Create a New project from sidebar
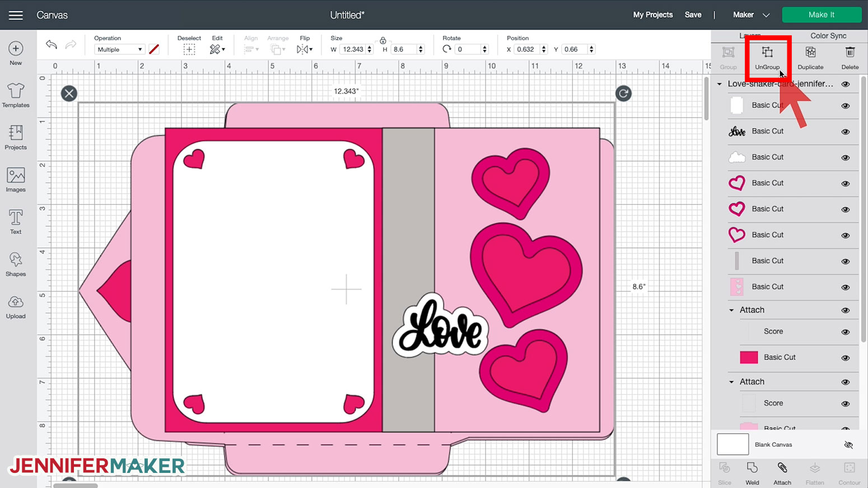This screenshot has height=488, width=868. click(x=16, y=54)
